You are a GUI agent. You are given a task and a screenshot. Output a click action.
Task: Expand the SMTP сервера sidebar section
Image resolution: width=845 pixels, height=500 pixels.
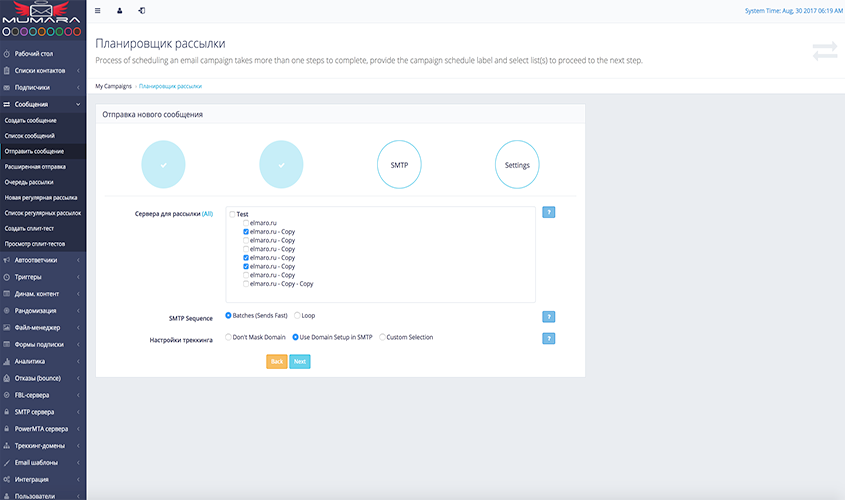[x=42, y=412]
